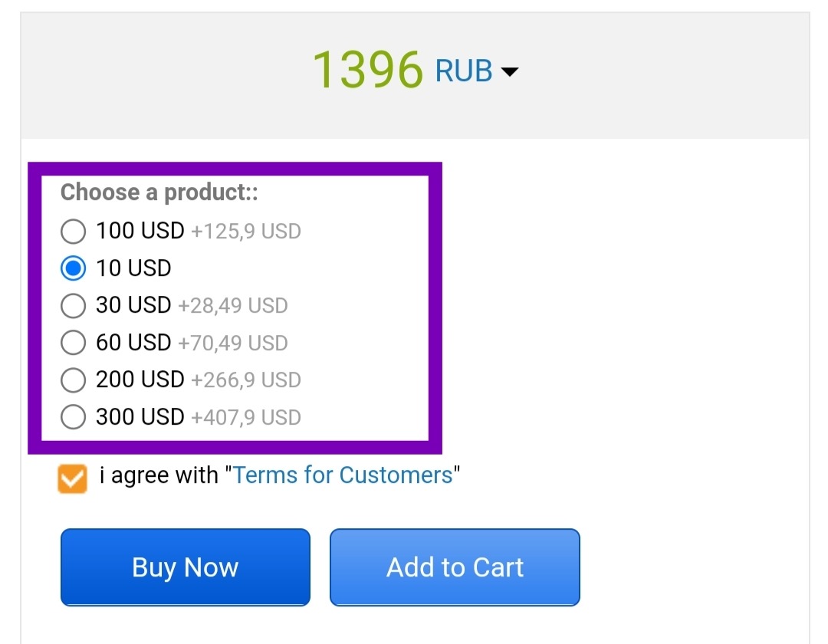
Task: Select the 100 USD radio button
Action: click(73, 231)
